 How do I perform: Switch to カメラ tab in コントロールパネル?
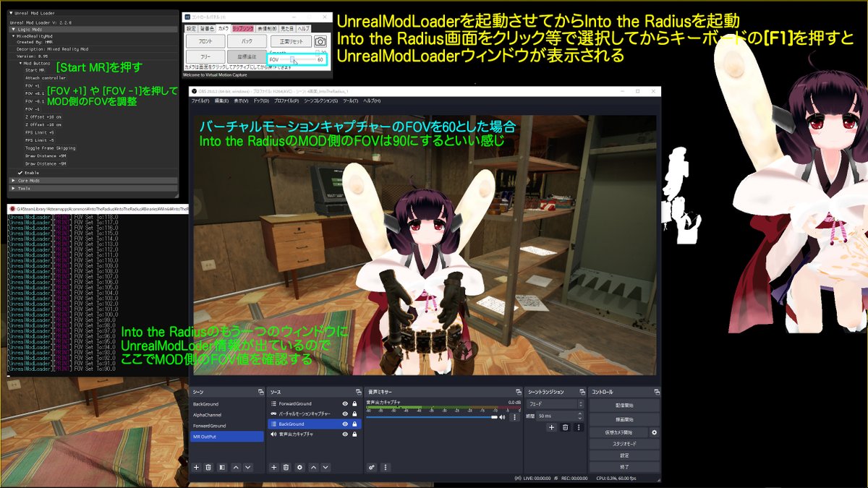pyautogui.click(x=224, y=28)
